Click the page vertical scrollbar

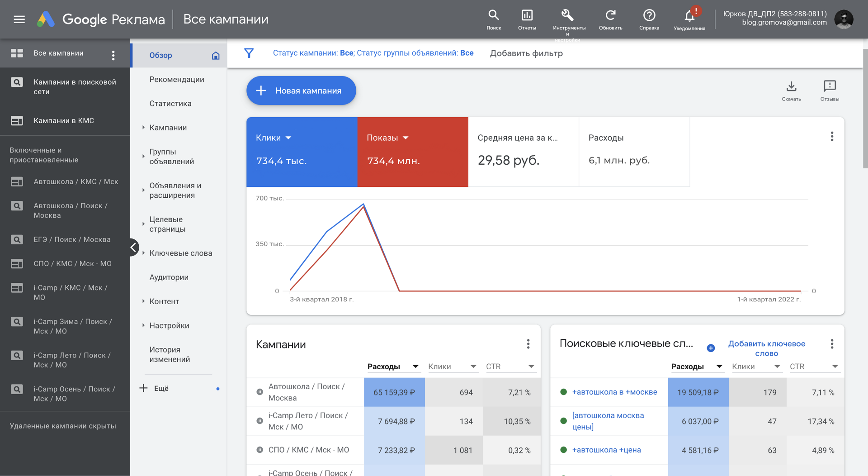(865, 109)
